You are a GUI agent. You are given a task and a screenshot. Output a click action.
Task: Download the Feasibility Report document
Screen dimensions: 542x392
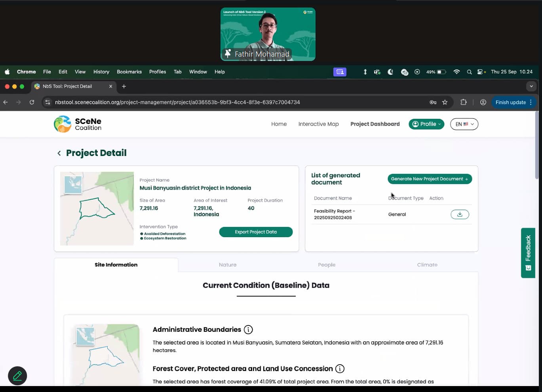[x=460, y=214]
